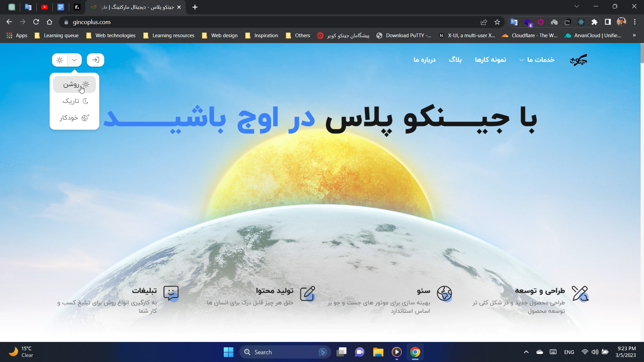
Task: Open Chrome three-dot menu
Action: coord(635,22)
